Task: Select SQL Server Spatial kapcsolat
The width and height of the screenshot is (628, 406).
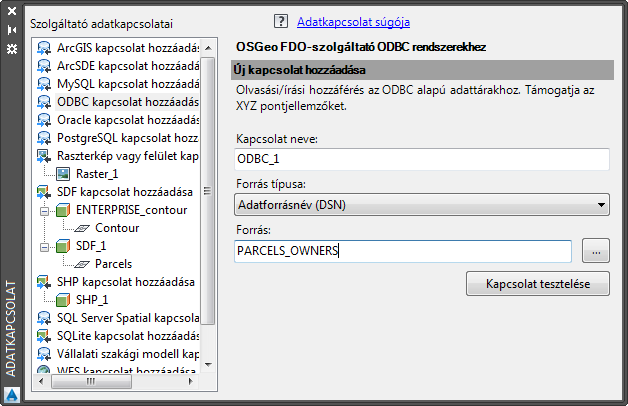Action: coord(128,318)
